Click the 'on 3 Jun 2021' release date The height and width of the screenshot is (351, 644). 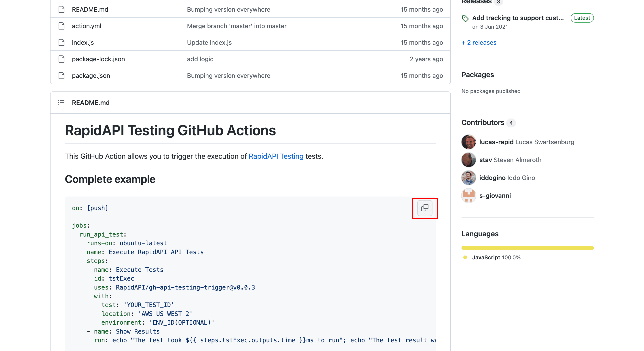(x=490, y=27)
